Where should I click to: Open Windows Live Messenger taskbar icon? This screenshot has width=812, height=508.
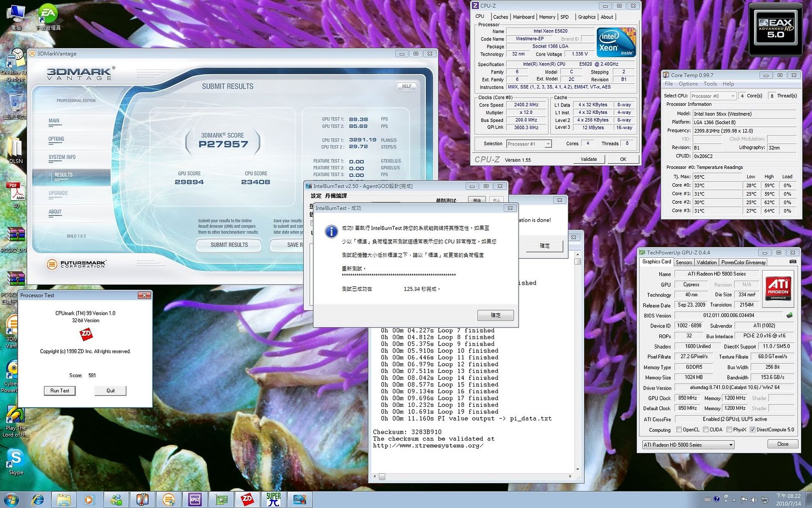[x=116, y=500]
